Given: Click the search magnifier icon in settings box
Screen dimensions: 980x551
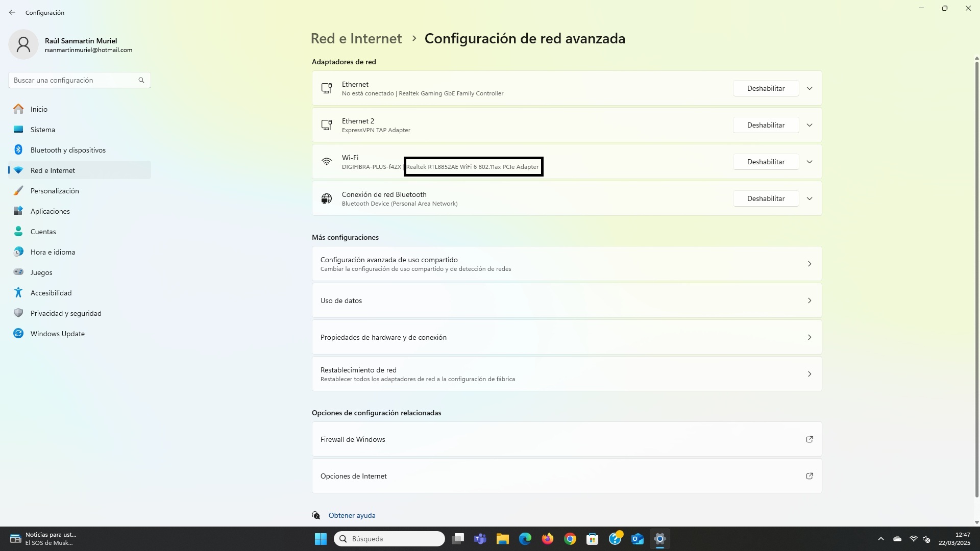Looking at the screenshot, I should pos(141,80).
